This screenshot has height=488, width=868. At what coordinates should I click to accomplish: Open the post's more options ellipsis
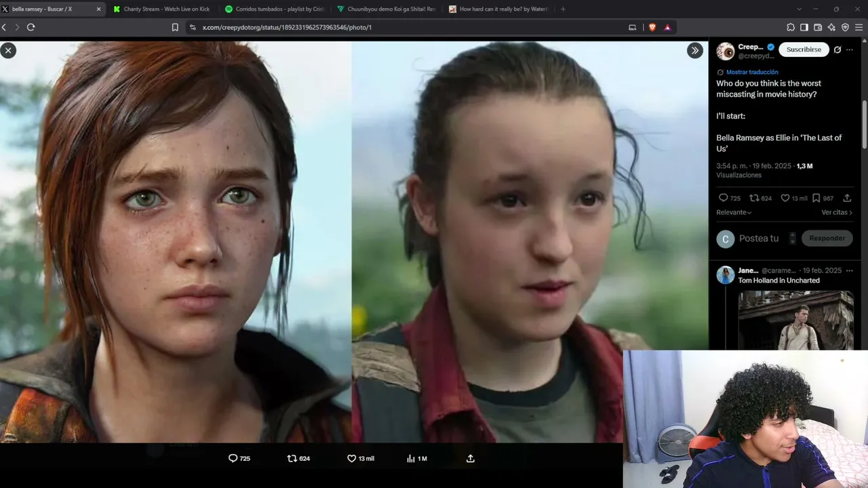(850, 49)
